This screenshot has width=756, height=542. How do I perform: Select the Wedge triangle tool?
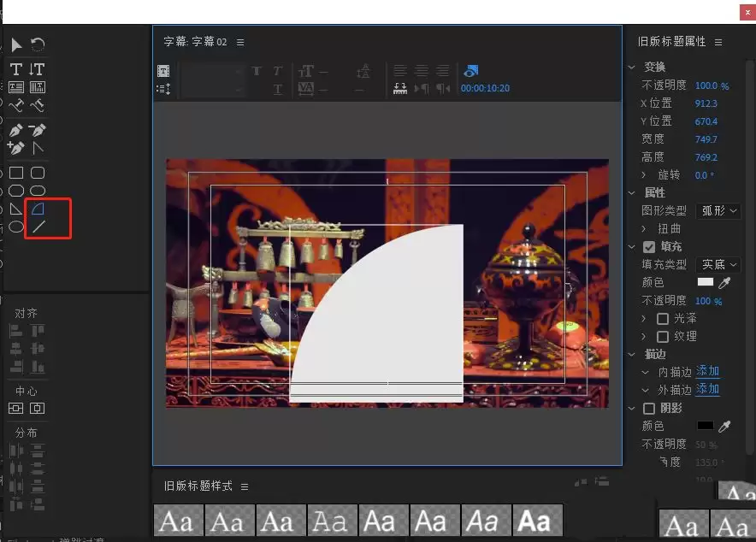pyautogui.click(x=16, y=209)
